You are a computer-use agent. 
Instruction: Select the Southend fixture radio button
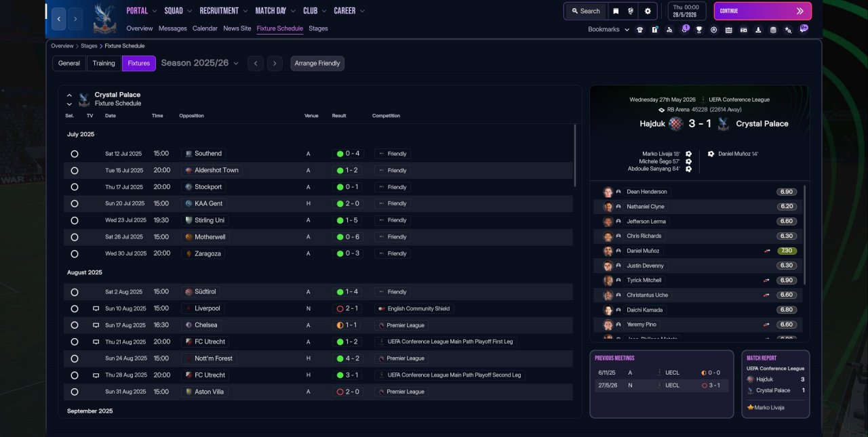click(75, 154)
